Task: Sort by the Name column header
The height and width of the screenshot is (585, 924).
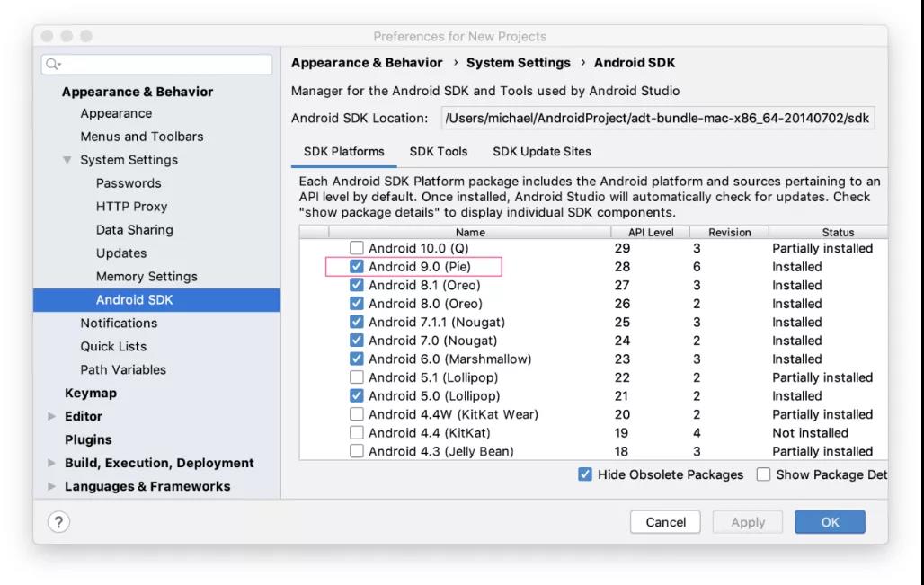Action: coord(470,232)
